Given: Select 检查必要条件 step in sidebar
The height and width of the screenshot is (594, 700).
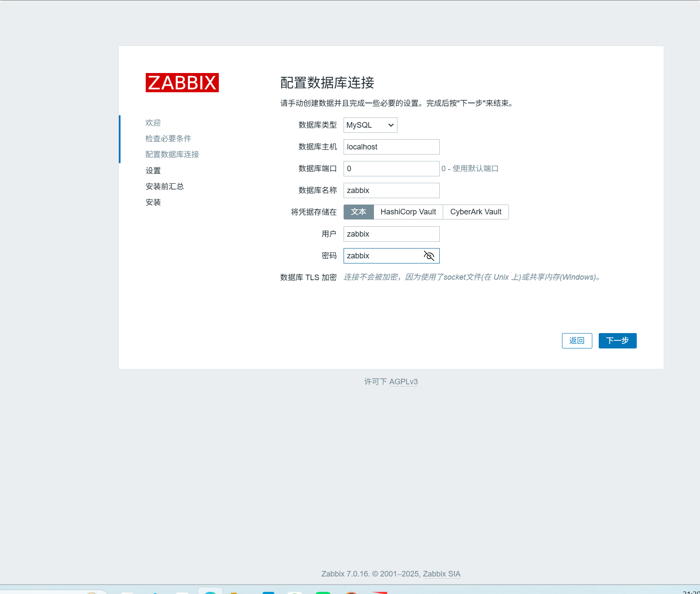Looking at the screenshot, I should pos(168,138).
